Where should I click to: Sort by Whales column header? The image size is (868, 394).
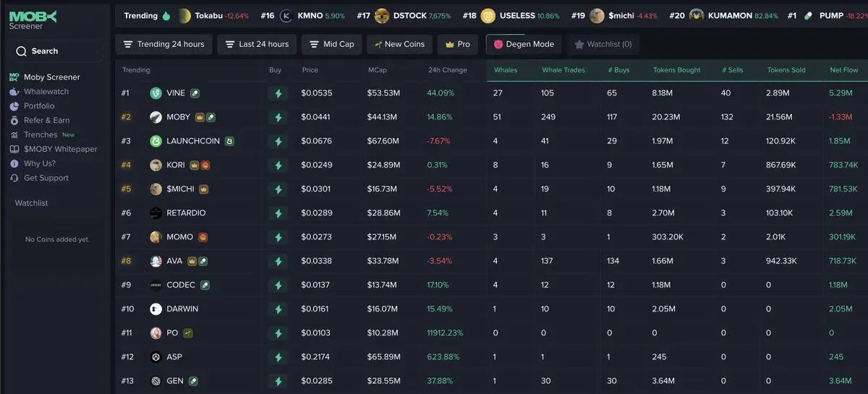click(506, 70)
